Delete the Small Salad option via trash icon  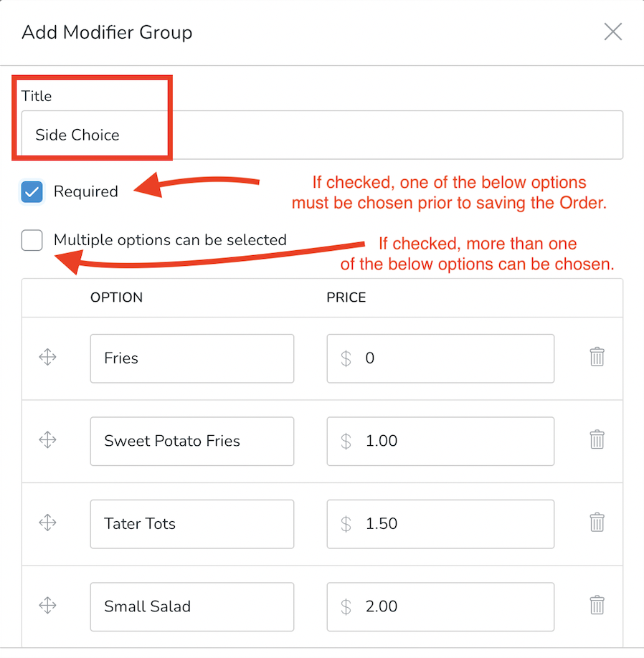pos(597,605)
